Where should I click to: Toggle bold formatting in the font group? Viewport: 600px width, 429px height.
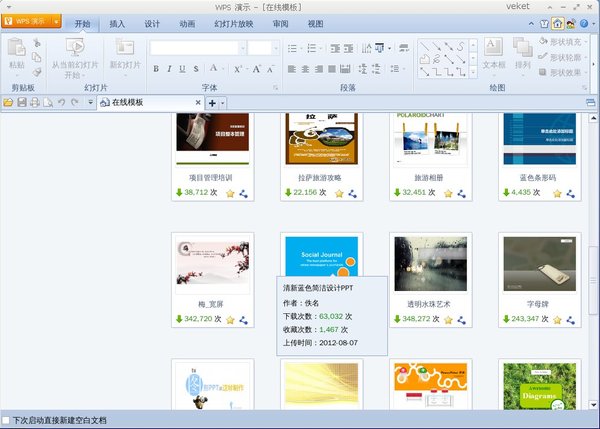tap(156, 69)
